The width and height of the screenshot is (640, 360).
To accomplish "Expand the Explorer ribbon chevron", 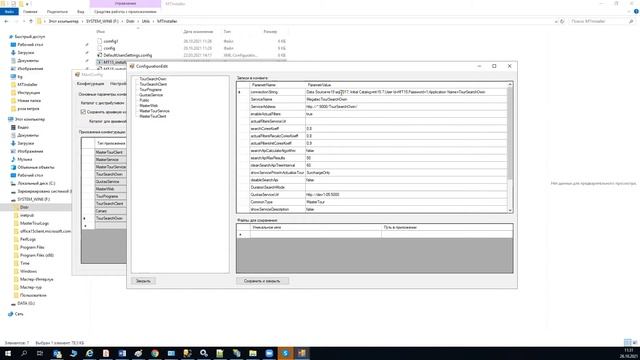I will coord(629,12).
